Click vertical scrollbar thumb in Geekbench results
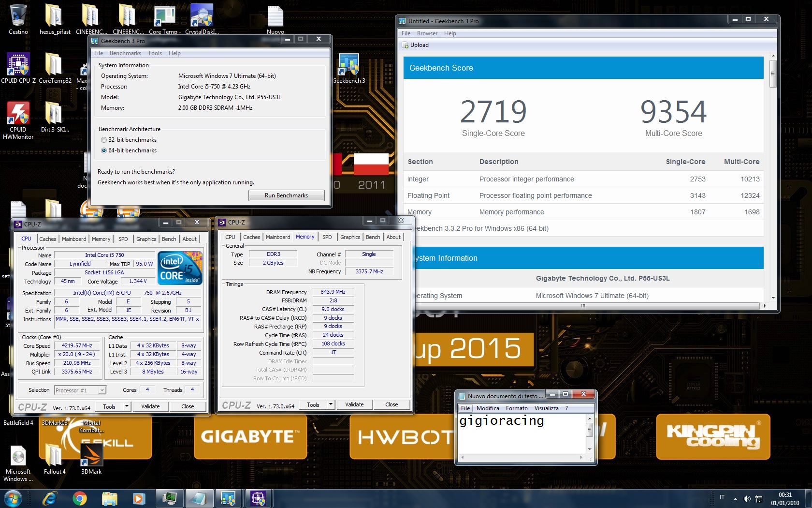 773,74
